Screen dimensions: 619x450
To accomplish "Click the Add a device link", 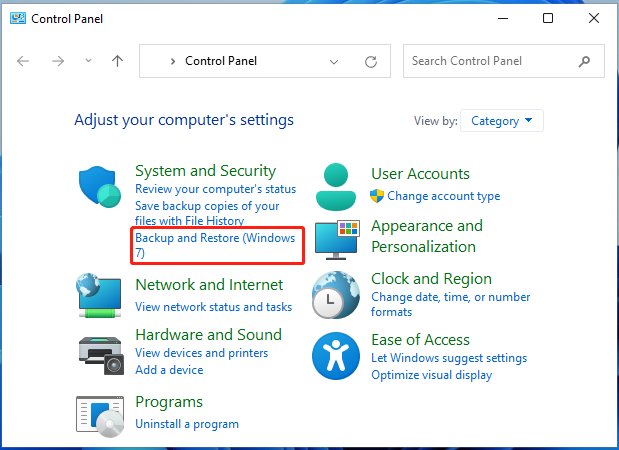I will tap(169, 370).
